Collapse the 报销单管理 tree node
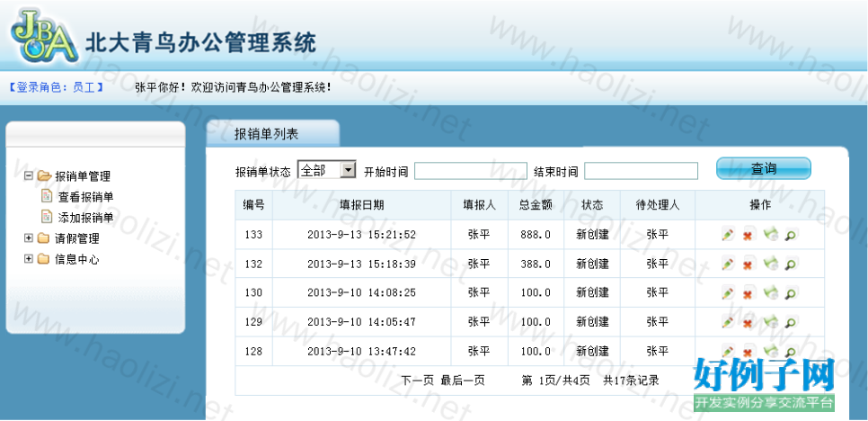This screenshot has height=421, width=868. 29,176
